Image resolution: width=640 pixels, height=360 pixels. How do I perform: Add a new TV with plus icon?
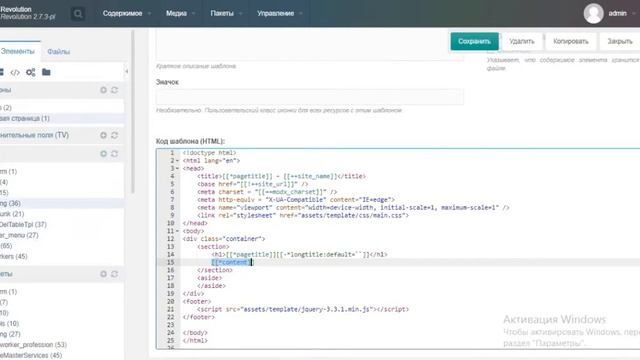(x=103, y=135)
